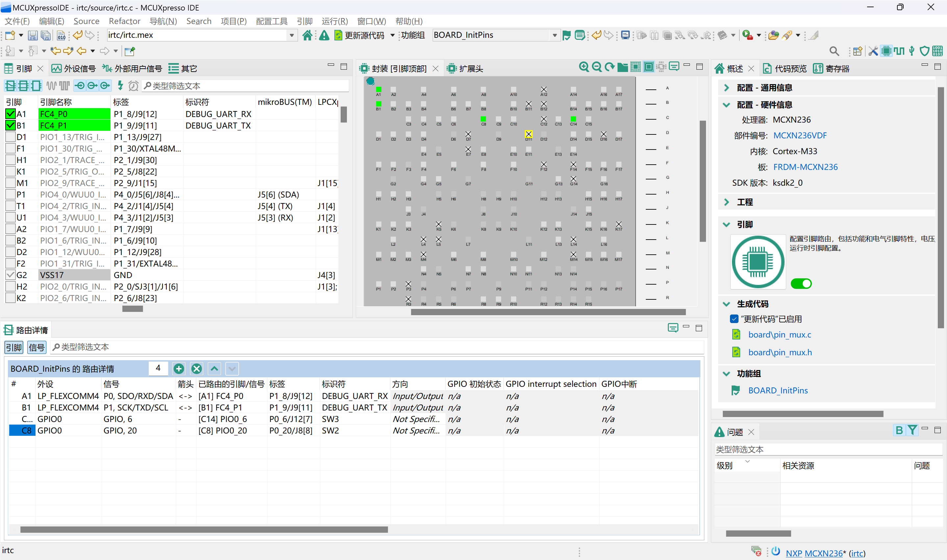This screenshot has width=947, height=560.
Task: Click the pins table horizontal scrollbar
Action: click(x=133, y=309)
